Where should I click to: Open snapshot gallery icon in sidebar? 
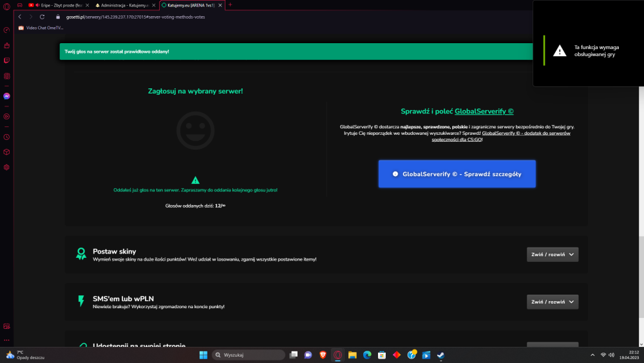(x=6, y=326)
